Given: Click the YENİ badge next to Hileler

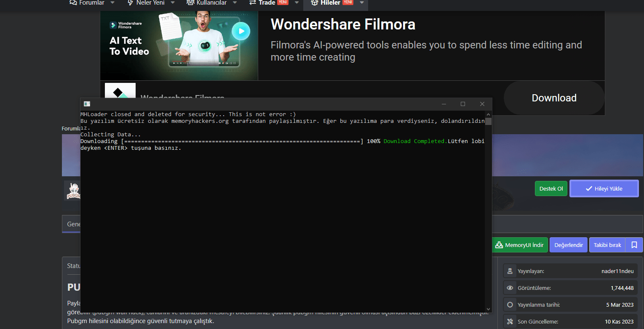Looking at the screenshot, I should [x=347, y=2].
